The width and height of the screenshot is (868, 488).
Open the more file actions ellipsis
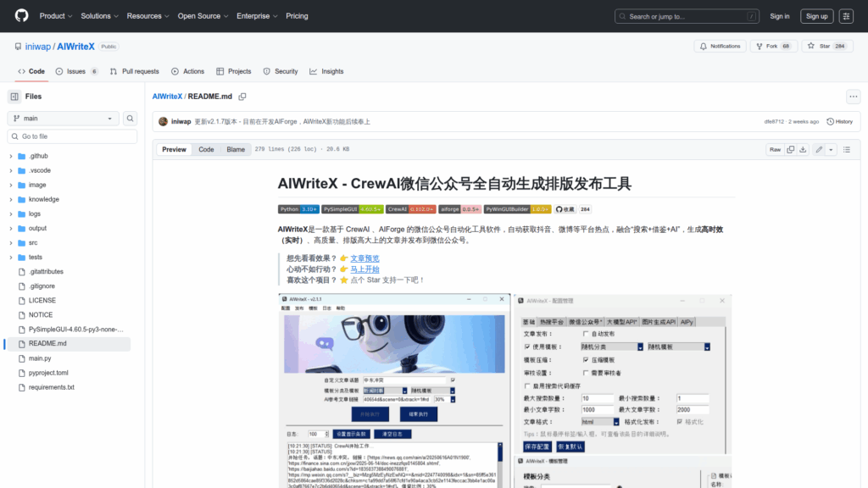(x=853, y=97)
